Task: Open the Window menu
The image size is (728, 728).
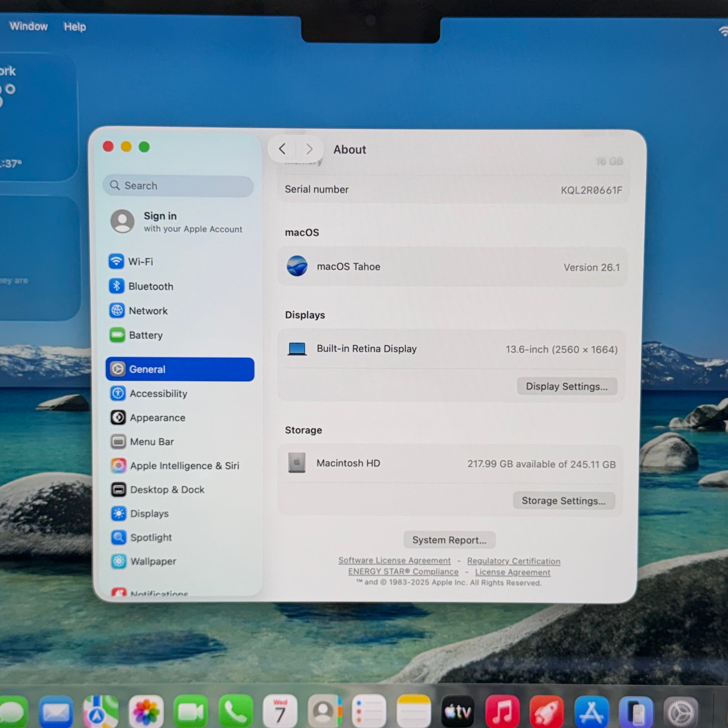Action: [29, 27]
